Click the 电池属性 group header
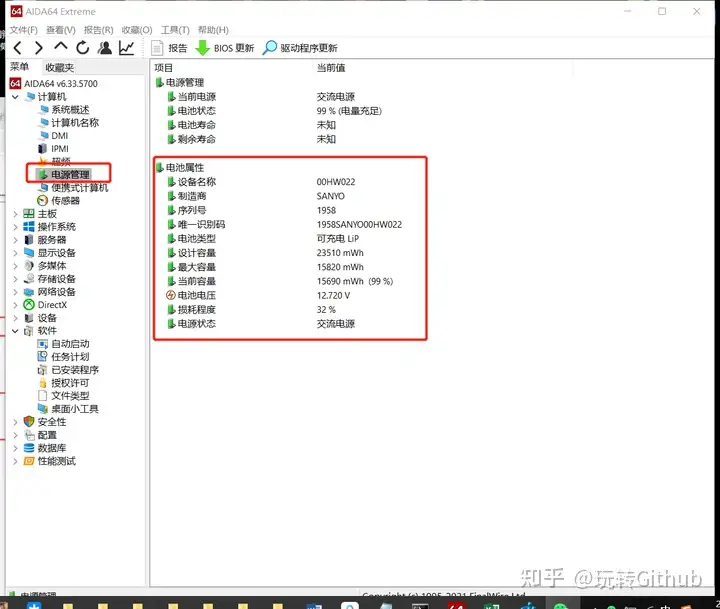 (180, 168)
